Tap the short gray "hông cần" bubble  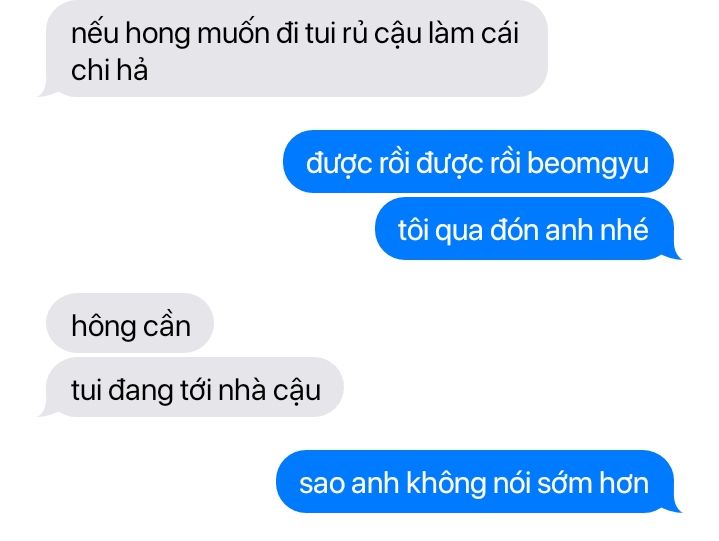click(x=130, y=323)
